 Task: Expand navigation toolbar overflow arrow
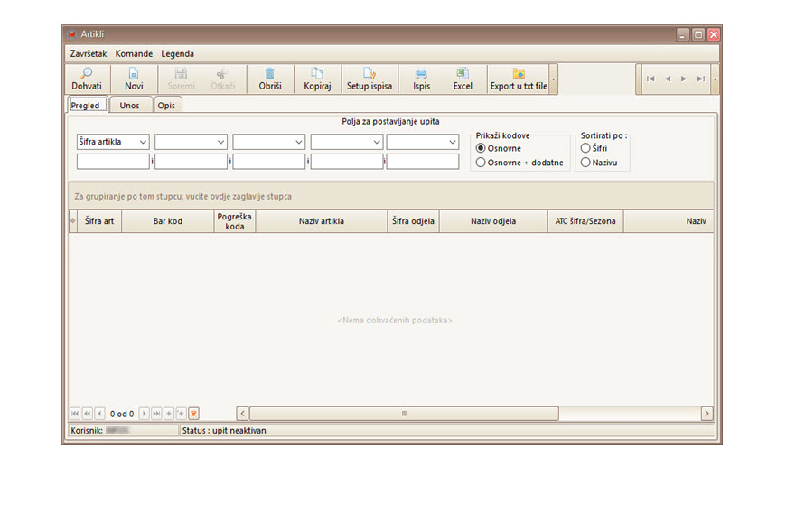[715, 79]
